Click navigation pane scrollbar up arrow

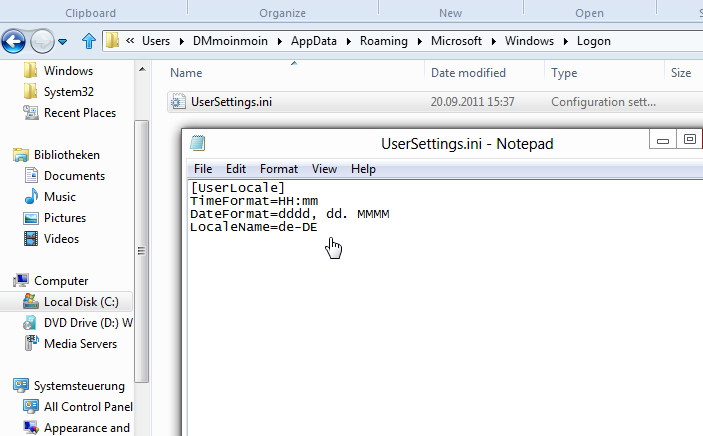coord(142,69)
